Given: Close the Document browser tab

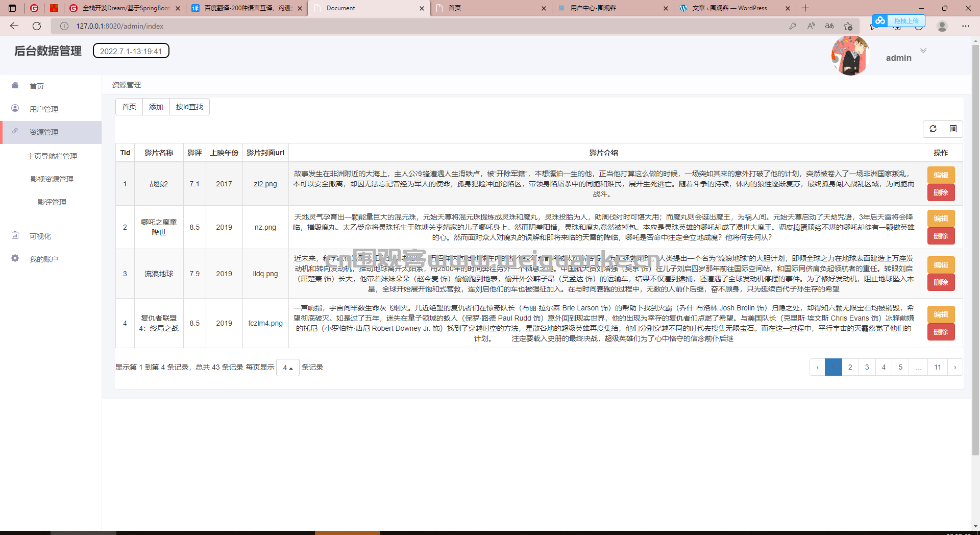Looking at the screenshot, I should click(422, 8).
